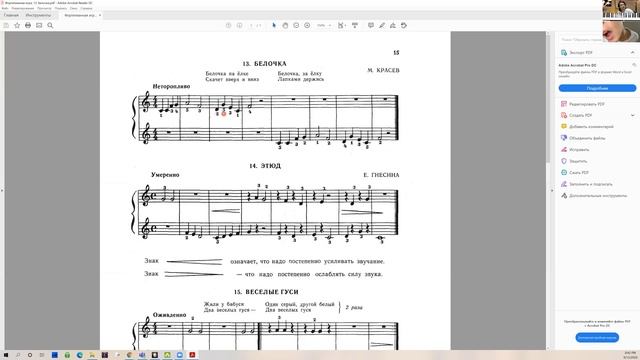The height and width of the screenshot is (360, 640).
Task: Click the tools search field in right panel
Action: (x=581, y=40)
